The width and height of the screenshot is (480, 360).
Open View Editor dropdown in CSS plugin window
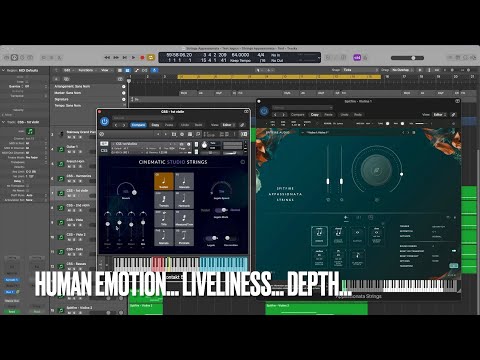(228, 125)
